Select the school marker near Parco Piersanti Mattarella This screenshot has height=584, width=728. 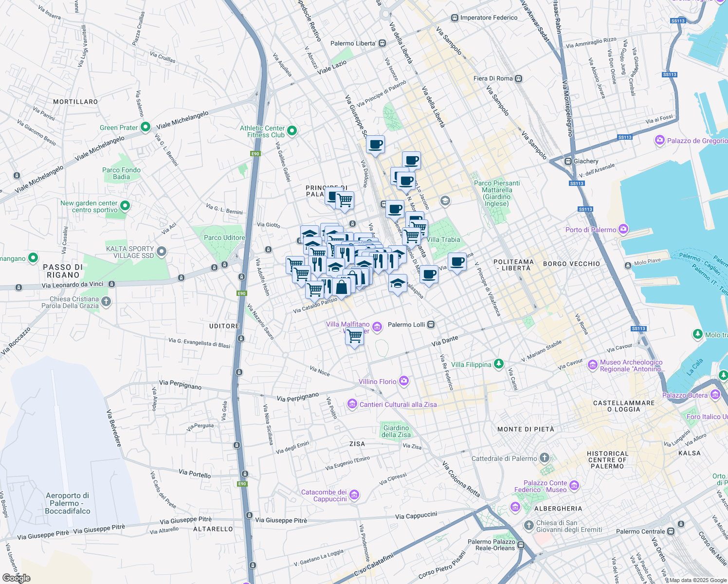(444, 201)
